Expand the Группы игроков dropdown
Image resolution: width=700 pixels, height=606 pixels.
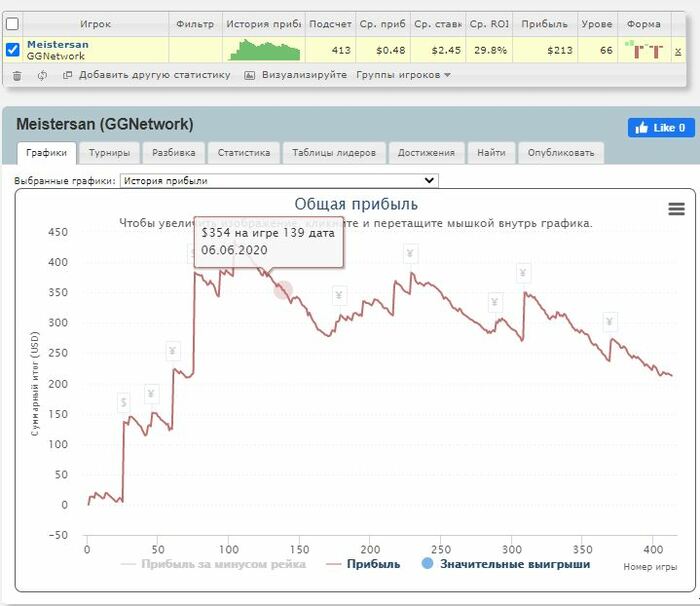coord(403,75)
